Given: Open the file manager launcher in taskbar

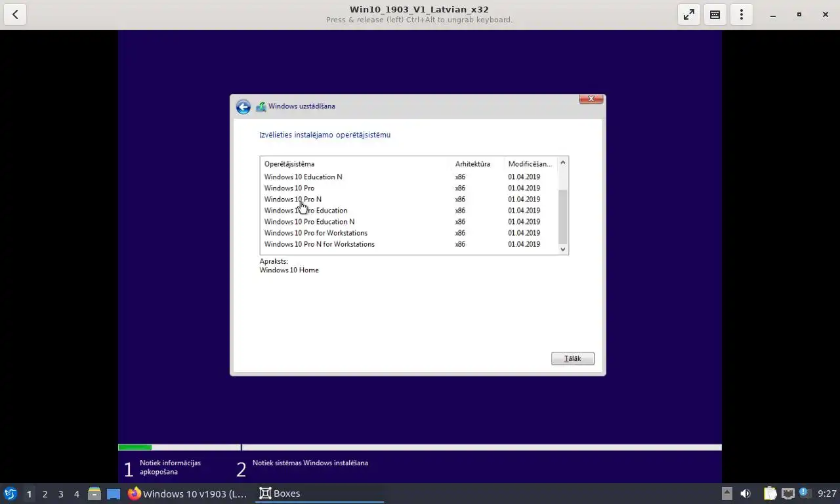Looking at the screenshot, I should 94,493.
